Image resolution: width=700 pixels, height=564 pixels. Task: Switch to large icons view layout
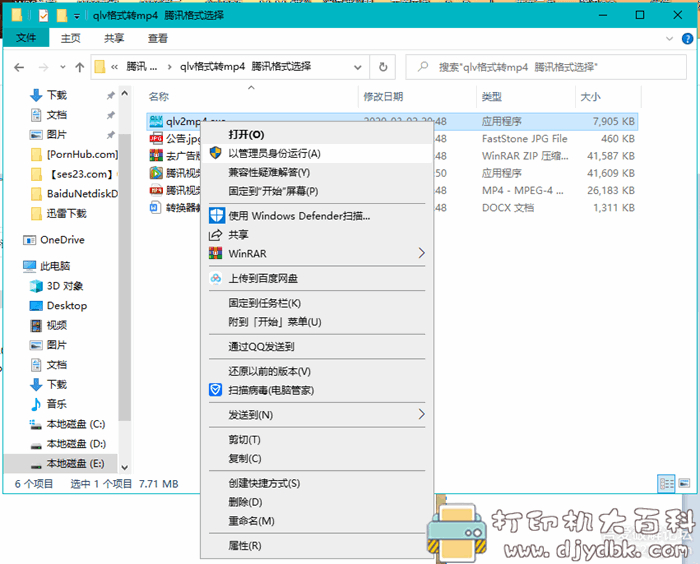(x=684, y=484)
